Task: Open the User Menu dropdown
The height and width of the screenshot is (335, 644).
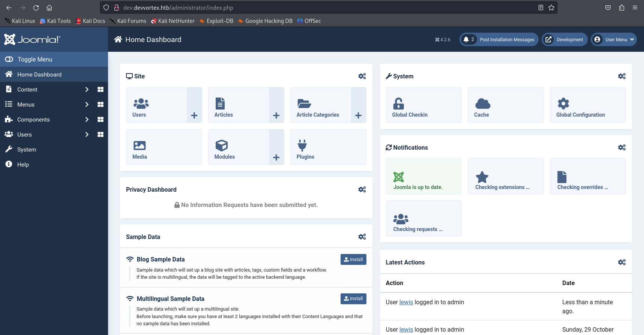Action: click(x=614, y=39)
